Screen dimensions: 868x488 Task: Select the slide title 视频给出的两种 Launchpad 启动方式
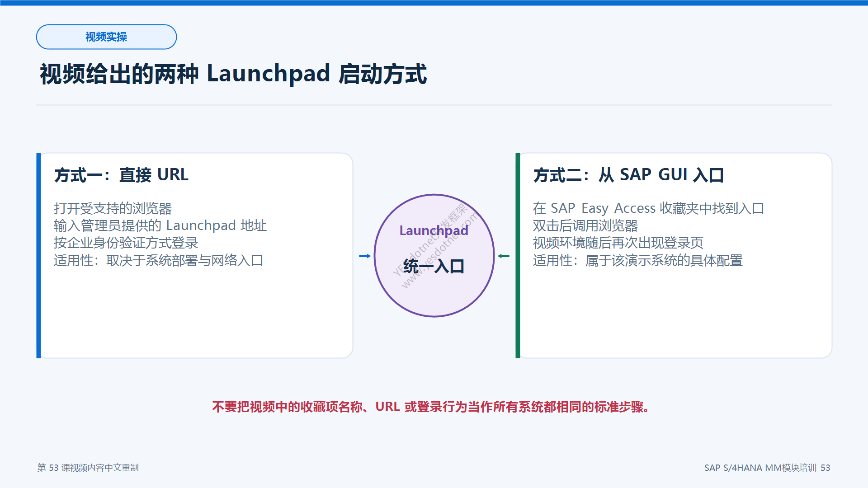click(x=233, y=74)
